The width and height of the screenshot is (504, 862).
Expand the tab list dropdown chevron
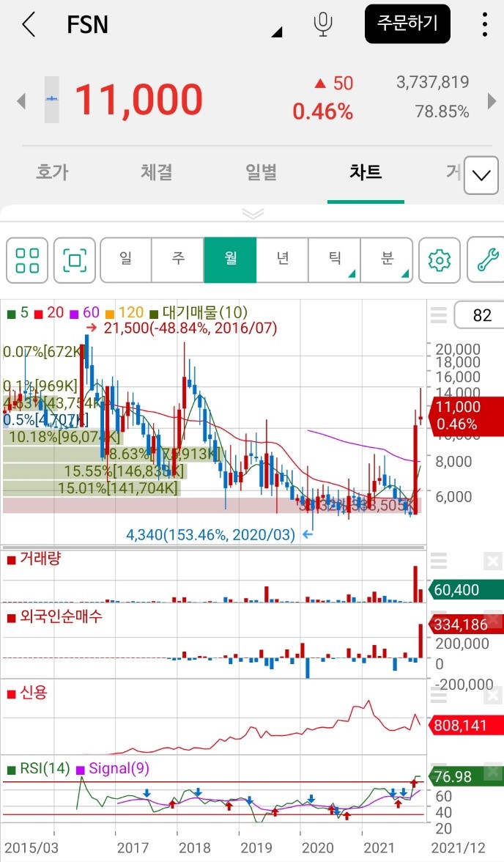pyautogui.click(x=481, y=175)
